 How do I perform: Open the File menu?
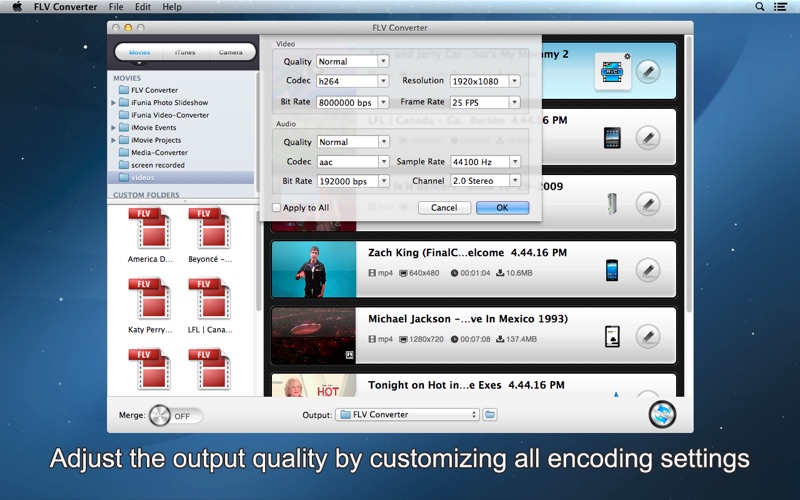pyautogui.click(x=116, y=7)
